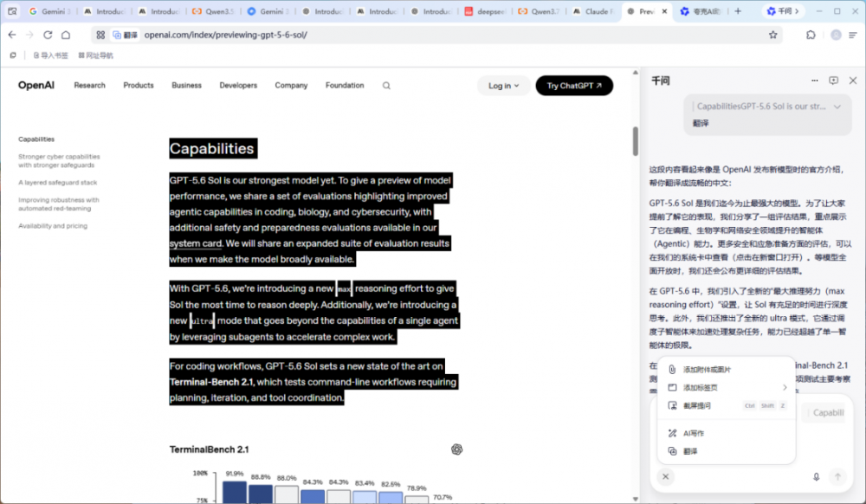This screenshot has width=866, height=504.
Task: Start a new chat in the 千问 panel
Action: click(833, 81)
